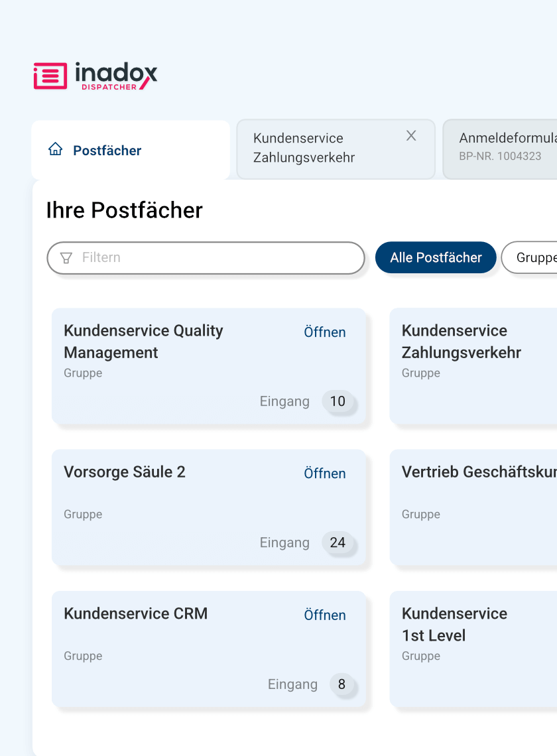Click the Eingang count badge showing 24

point(338,542)
